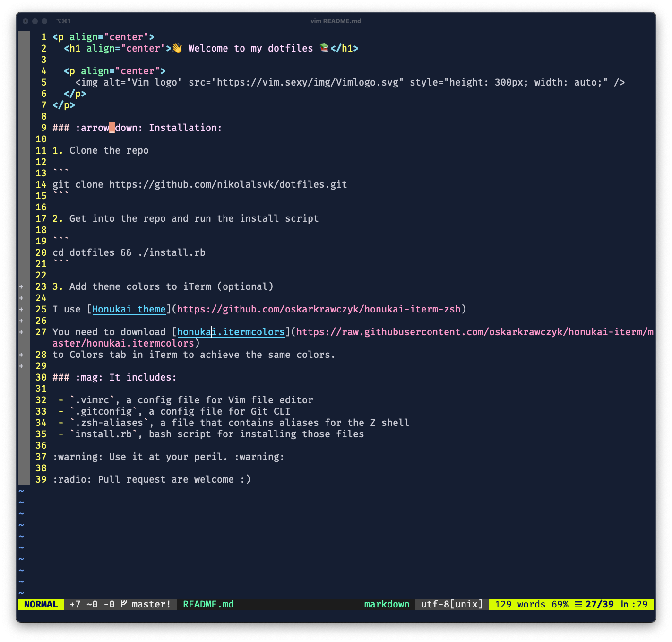Screen dimensions: 672x642
Task: Click the git branch icon before master
Action: pos(124,604)
